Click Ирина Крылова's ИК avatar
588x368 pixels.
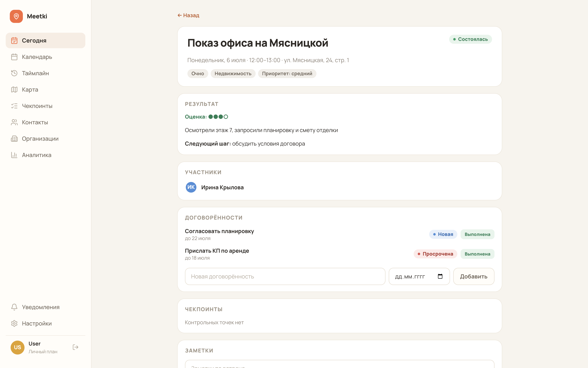[x=191, y=187]
